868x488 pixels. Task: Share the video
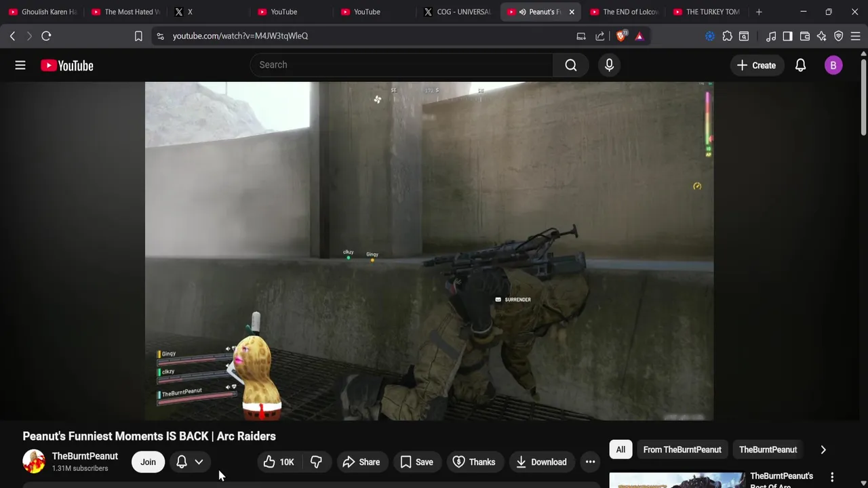pyautogui.click(x=361, y=462)
